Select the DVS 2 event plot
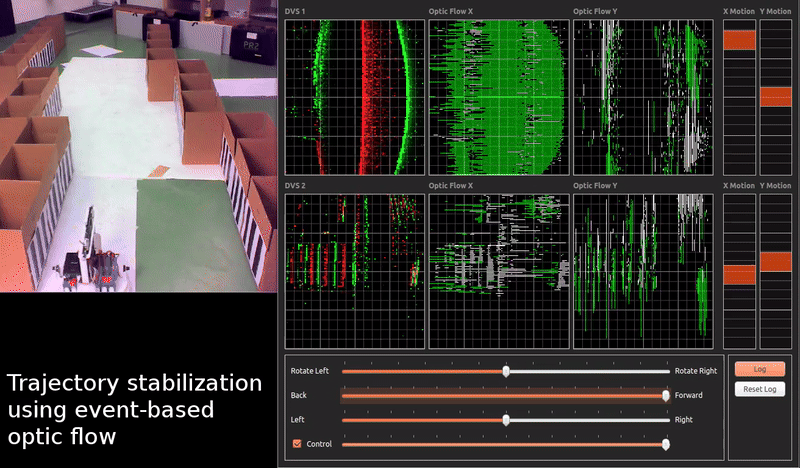Screen dimensions: 800x468 click(x=353, y=270)
